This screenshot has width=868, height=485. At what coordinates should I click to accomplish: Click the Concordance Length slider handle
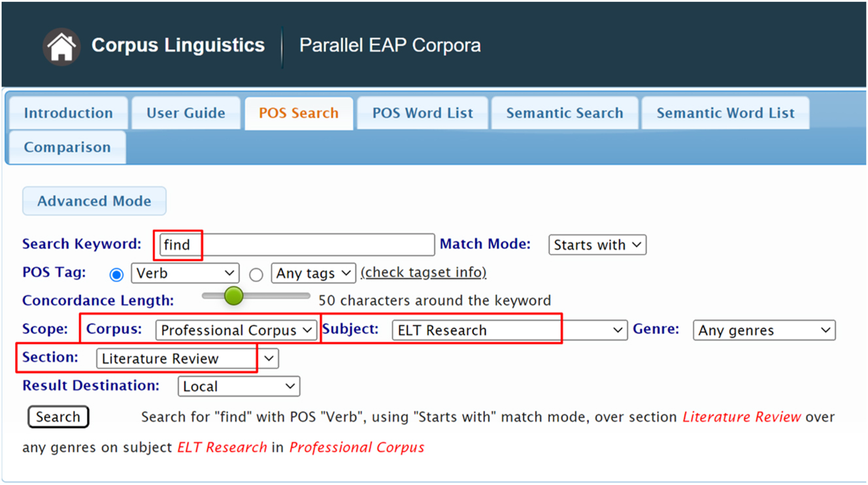point(233,296)
